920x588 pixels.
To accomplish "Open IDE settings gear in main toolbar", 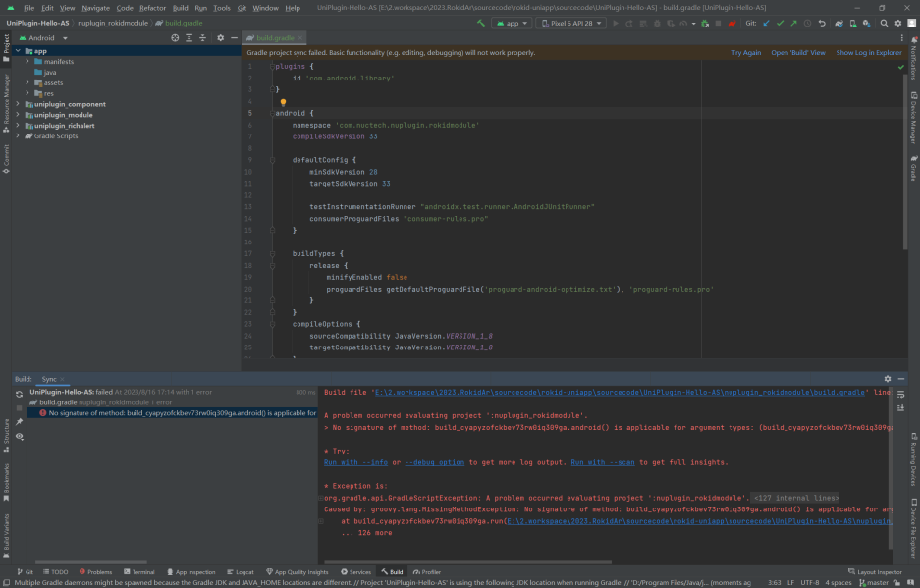I will (x=897, y=23).
